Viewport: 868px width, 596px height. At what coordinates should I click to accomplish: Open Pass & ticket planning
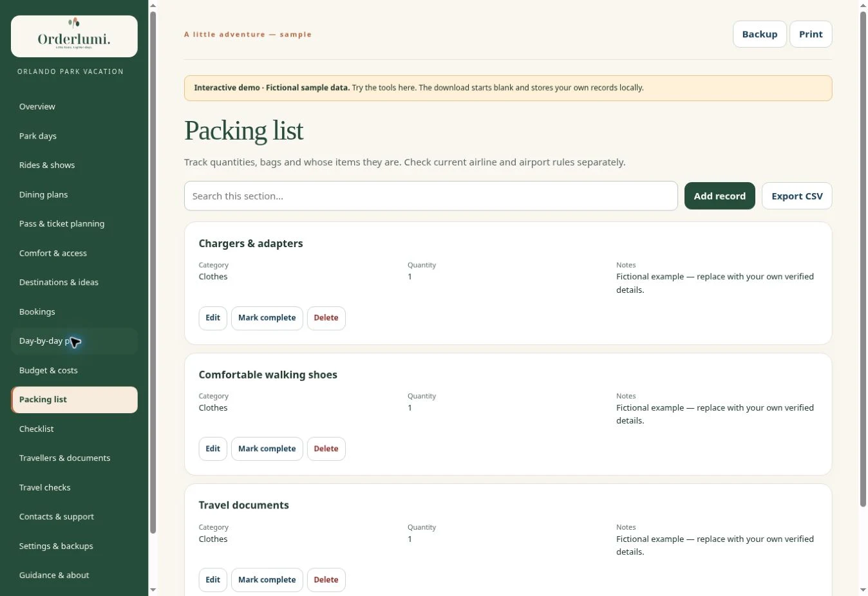pyautogui.click(x=74, y=224)
